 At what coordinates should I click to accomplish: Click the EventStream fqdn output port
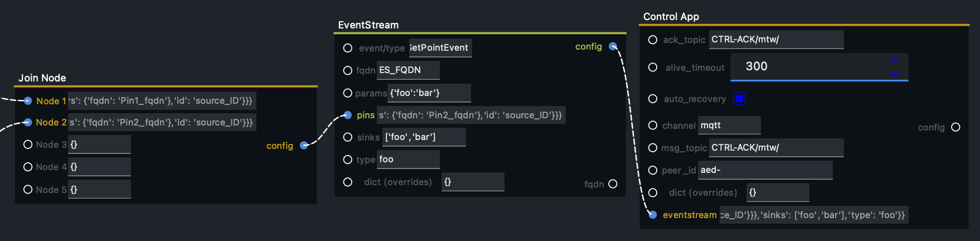[x=613, y=184]
